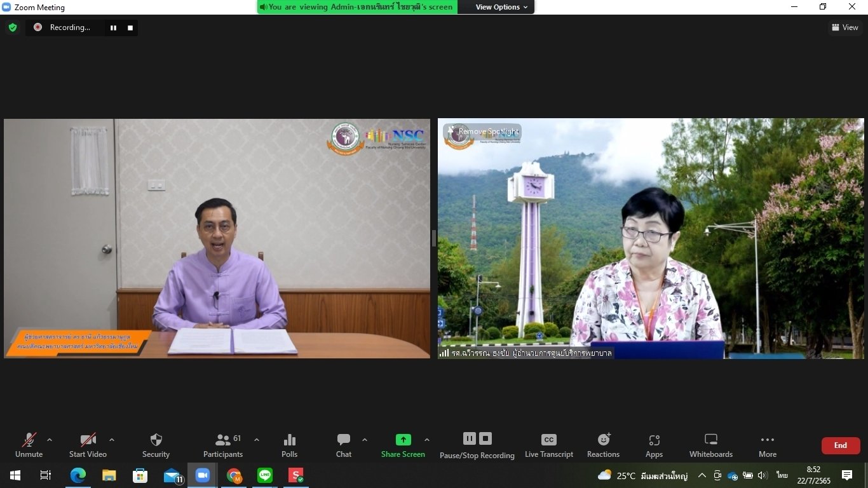Click the battery tray icon
868x488 pixels.
click(x=748, y=475)
